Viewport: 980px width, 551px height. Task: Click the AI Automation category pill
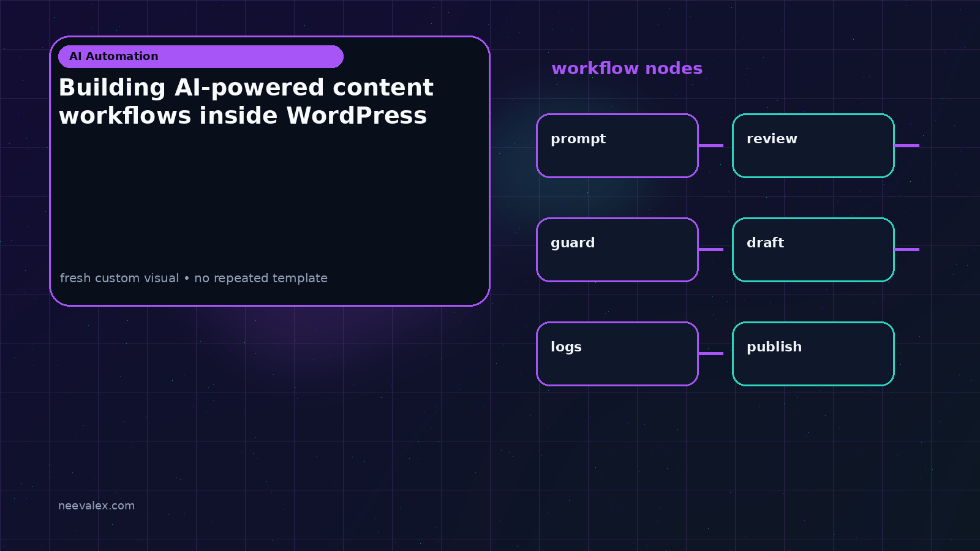(201, 56)
